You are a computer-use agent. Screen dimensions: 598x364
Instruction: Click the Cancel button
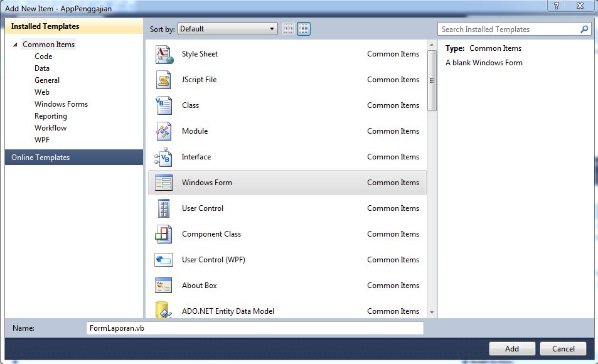point(563,349)
